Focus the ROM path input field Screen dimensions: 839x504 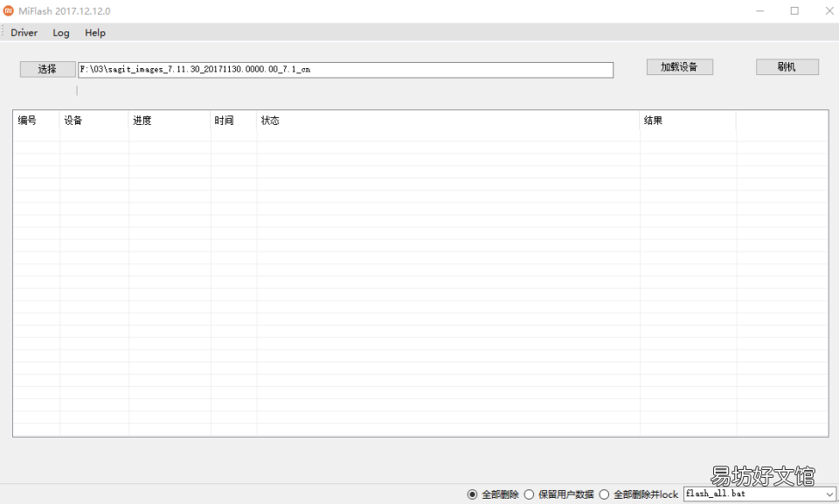pyautogui.click(x=346, y=70)
